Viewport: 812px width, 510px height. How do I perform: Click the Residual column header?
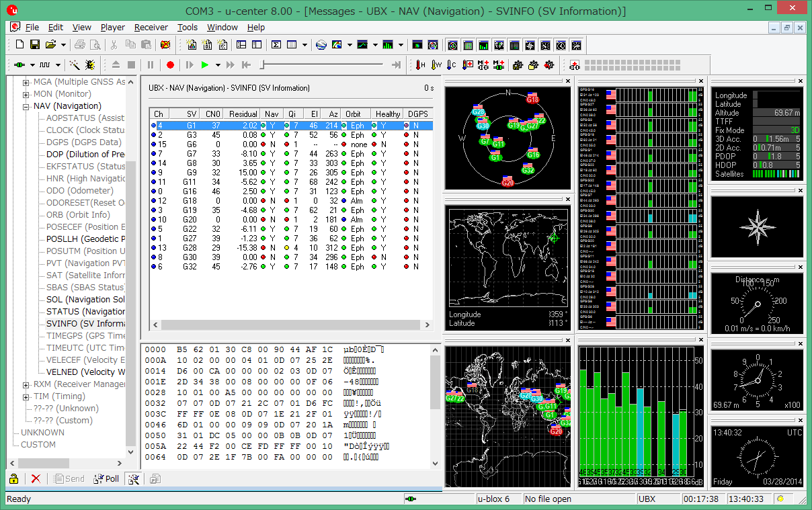click(243, 114)
